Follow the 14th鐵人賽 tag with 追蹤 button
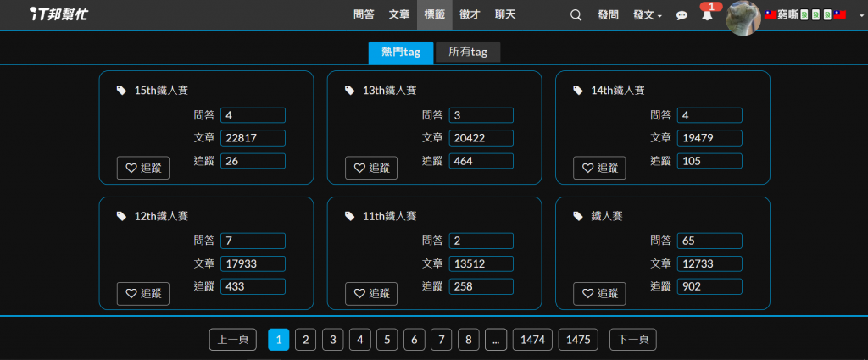Viewport: 868px width, 360px height. point(599,168)
